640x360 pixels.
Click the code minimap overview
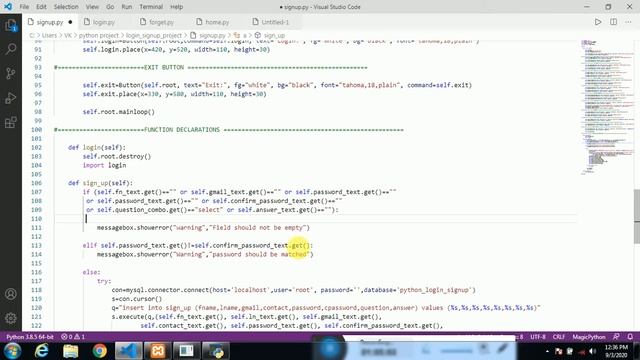coord(607,107)
